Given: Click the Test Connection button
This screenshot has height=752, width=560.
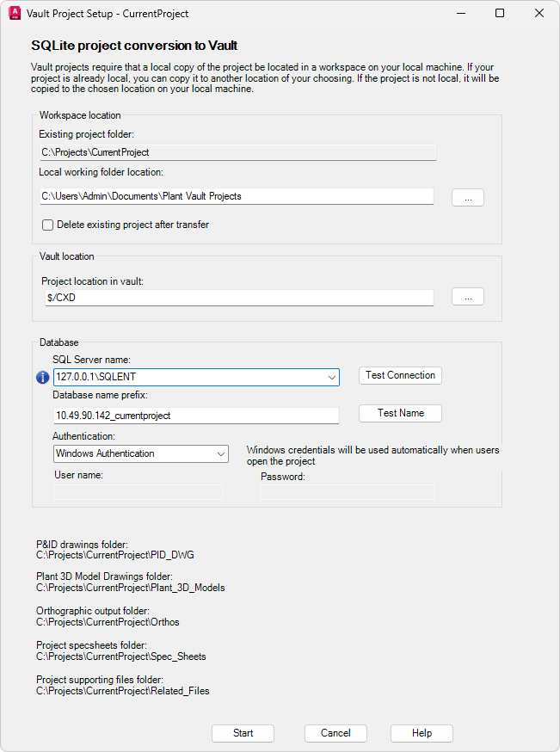Looking at the screenshot, I should click(x=400, y=375).
